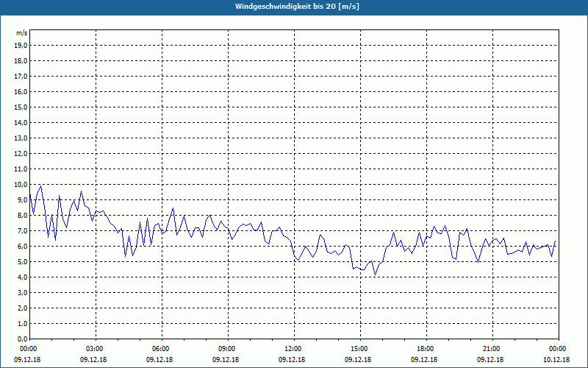588x368 pixels.
Task: Click the 'm/s' unit label on the y-axis
Action: tap(22, 33)
